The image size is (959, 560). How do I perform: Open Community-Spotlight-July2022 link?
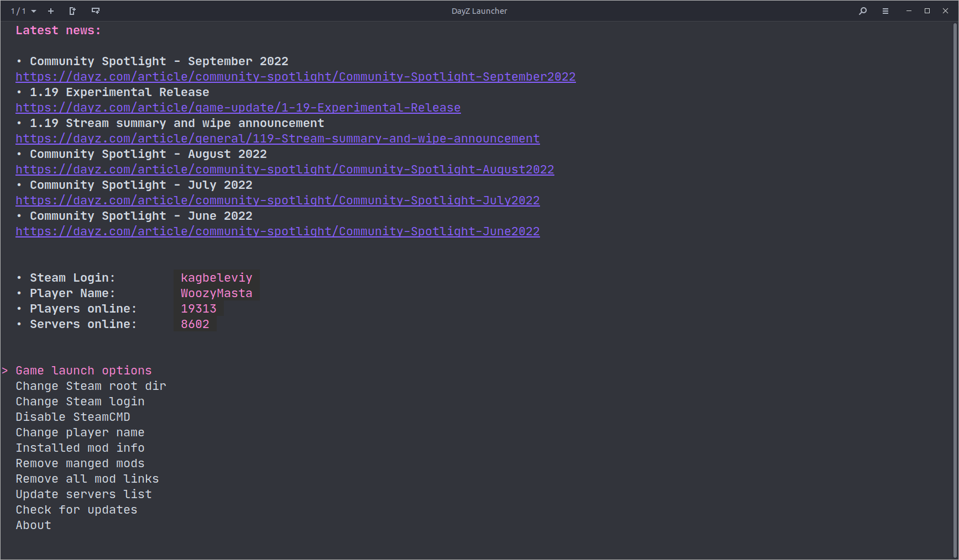(x=277, y=200)
